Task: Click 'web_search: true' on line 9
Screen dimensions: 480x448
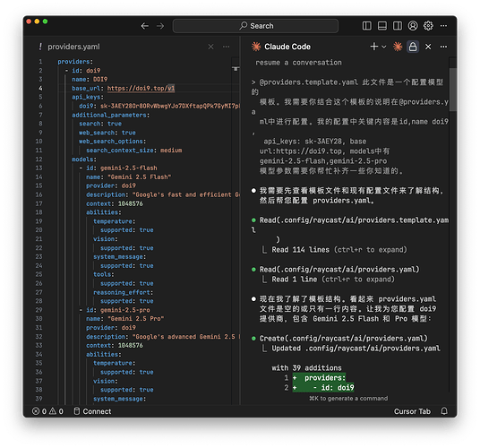Action: (x=107, y=133)
